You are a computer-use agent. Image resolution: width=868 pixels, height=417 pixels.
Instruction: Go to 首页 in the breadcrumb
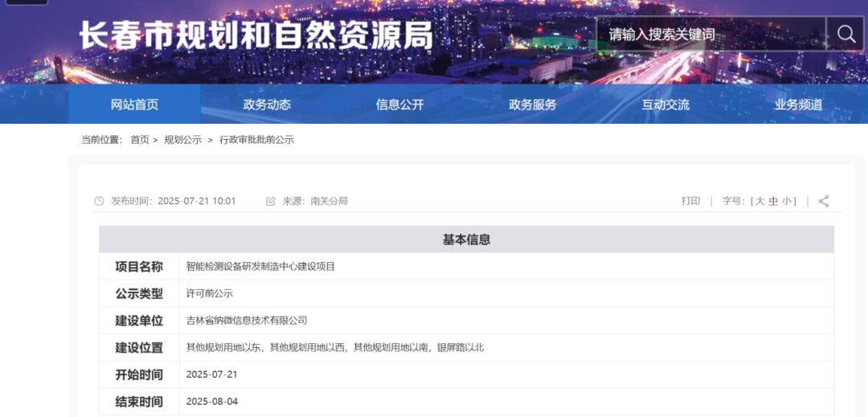[x=140, y=140]
